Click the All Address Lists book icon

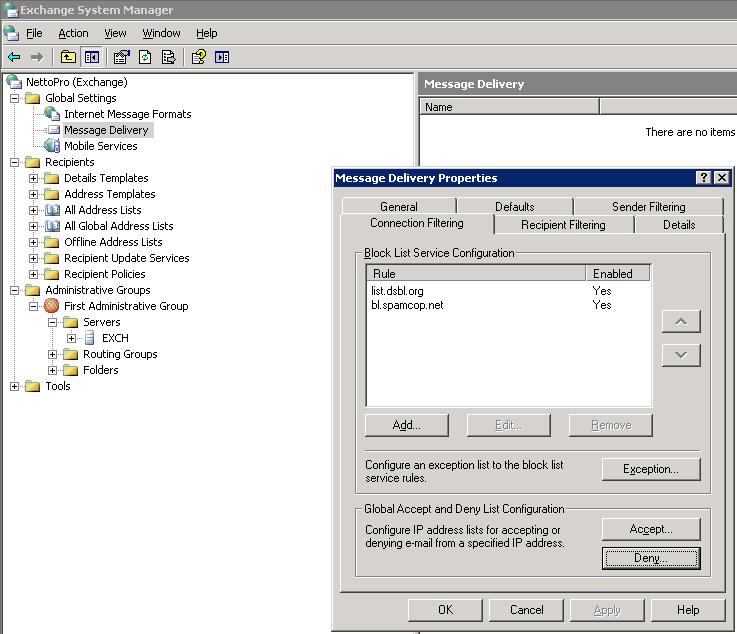pyautogui.click(x=52, y=210)
